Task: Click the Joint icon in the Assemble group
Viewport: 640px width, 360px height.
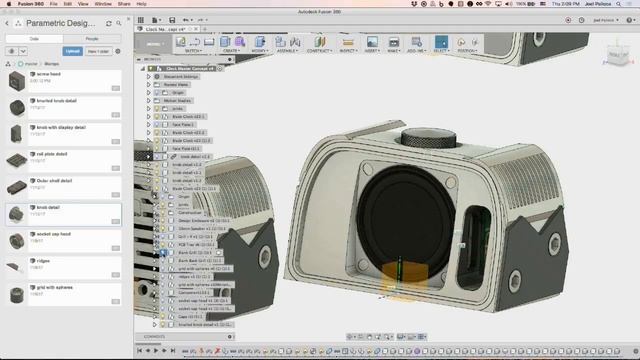Action: [x=295, y=42]
